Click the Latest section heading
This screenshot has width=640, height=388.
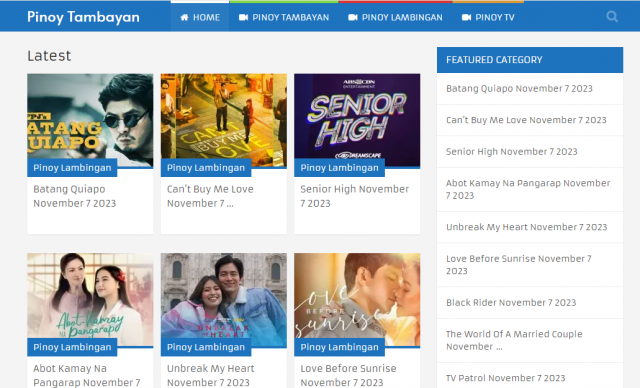(x=49, y=56)
